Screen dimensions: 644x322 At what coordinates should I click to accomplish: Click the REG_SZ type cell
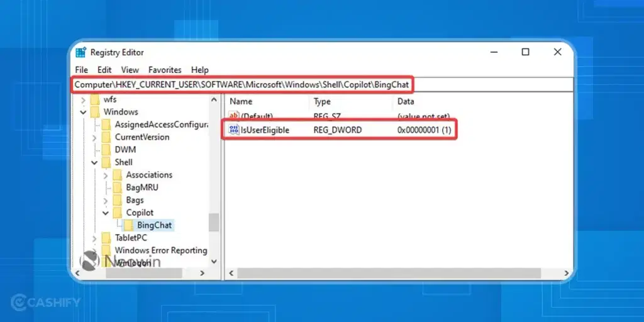327,116
